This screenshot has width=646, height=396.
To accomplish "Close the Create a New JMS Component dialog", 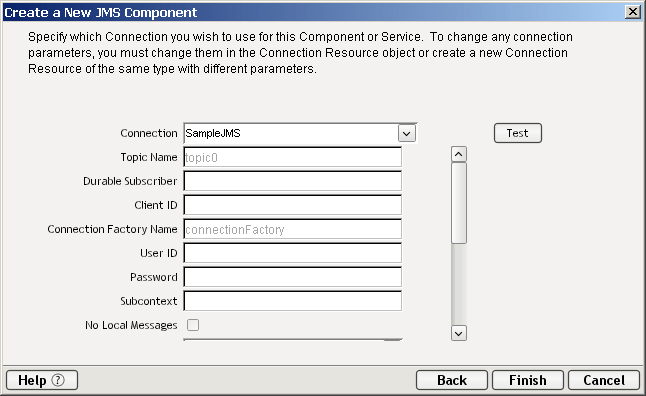I will coord(632,12).
